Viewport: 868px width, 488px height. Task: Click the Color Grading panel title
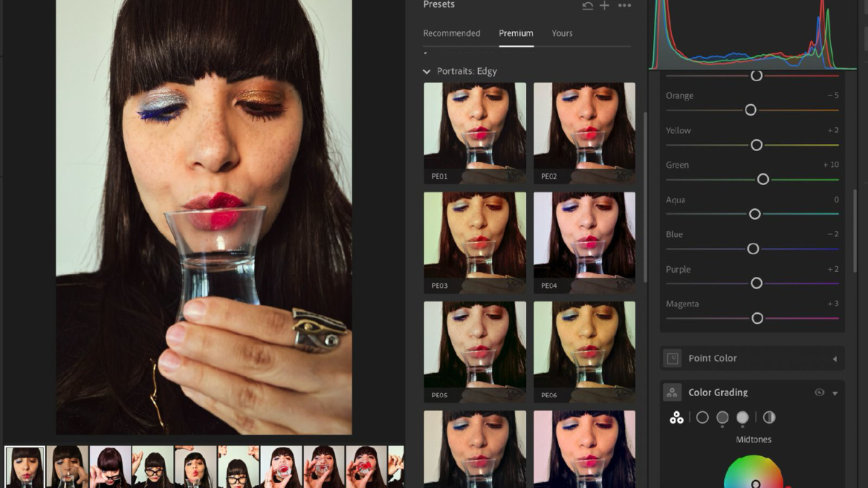pyautogui.click(x=718, y=393)
